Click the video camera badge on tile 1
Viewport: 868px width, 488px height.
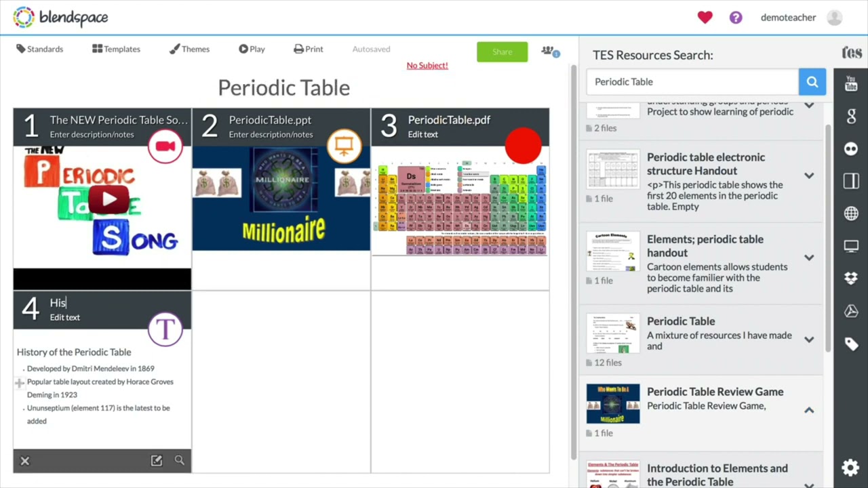165,146
